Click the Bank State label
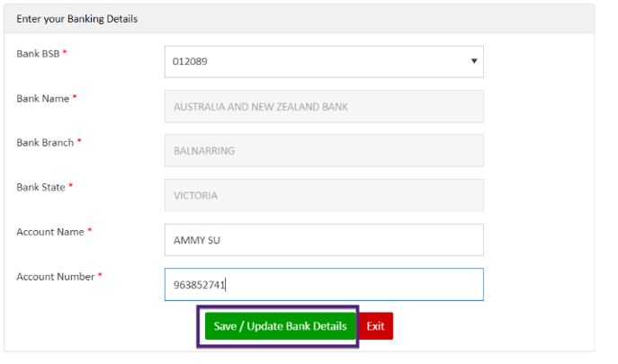Viewport: 618px width, 364px height. pyautogui.click(x=40, y=187)
